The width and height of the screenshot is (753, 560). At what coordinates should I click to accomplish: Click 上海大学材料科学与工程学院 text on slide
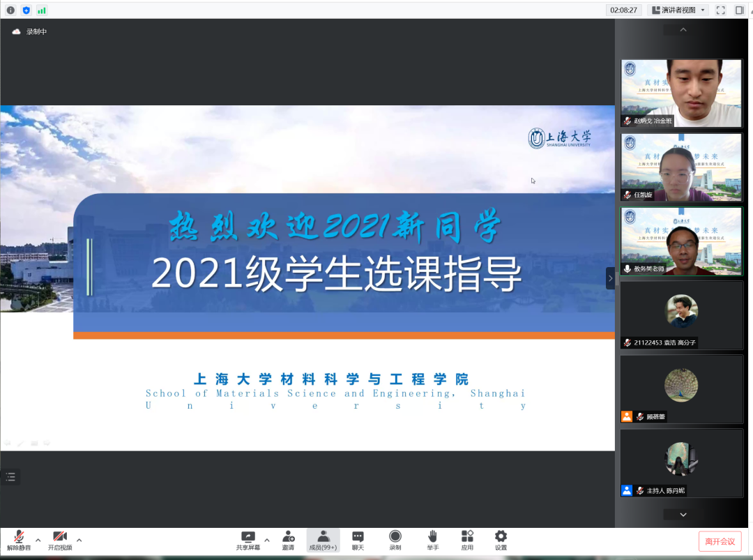pos(331,379)
